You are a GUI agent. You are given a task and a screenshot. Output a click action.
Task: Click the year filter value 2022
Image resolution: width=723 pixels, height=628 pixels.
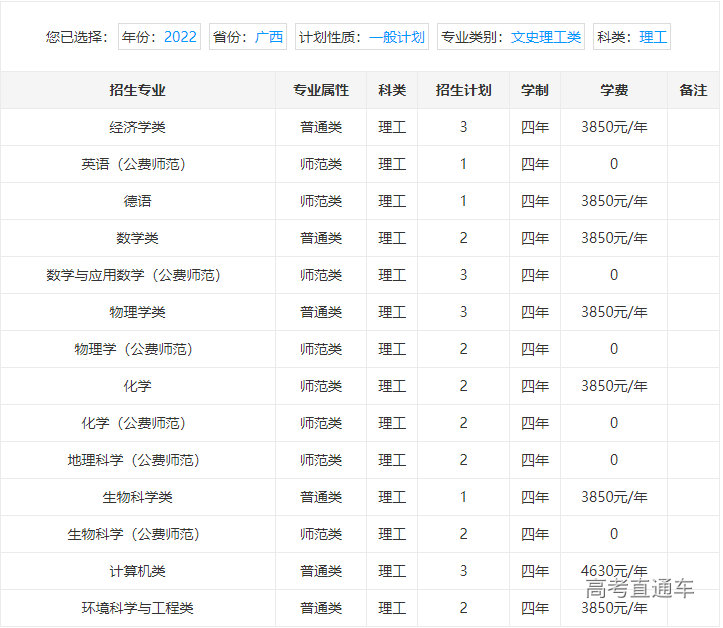(x=180, y=37)
